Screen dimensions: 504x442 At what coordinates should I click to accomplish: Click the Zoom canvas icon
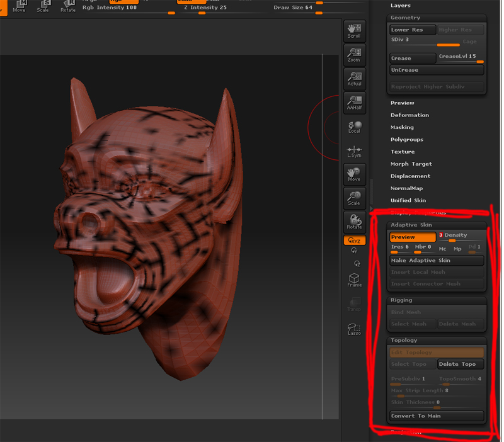(x=354, y=54)
